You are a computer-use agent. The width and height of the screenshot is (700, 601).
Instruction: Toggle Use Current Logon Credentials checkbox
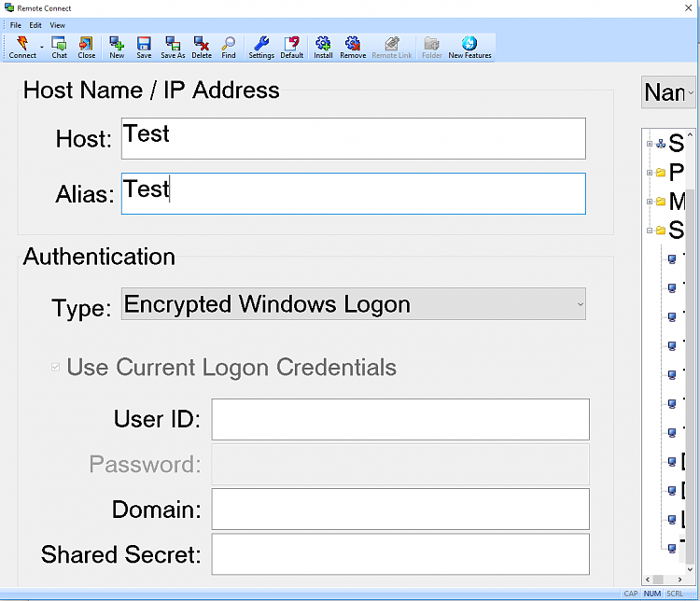click(55, 367)
